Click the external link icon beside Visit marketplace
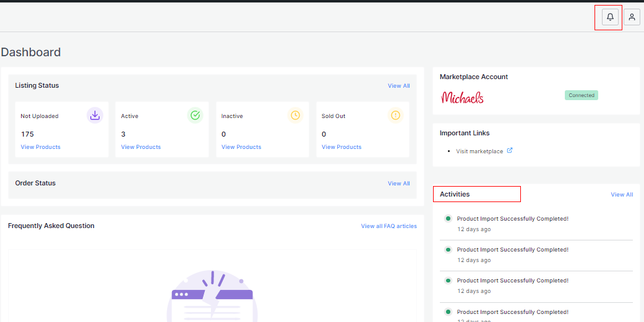This screenshot has height=322, width=644. [510, 151]
